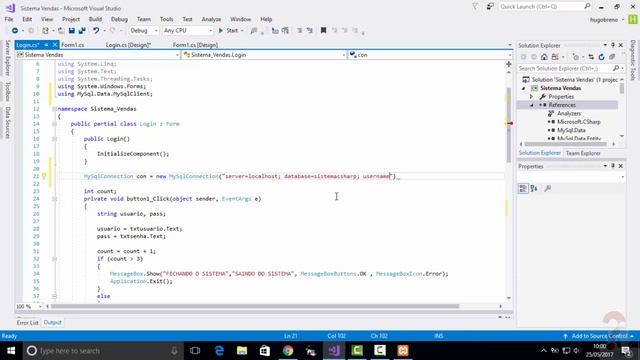
Task: Click Solution Explorer Pending Changes Filter icon
Action: click(x=575, y=57)
